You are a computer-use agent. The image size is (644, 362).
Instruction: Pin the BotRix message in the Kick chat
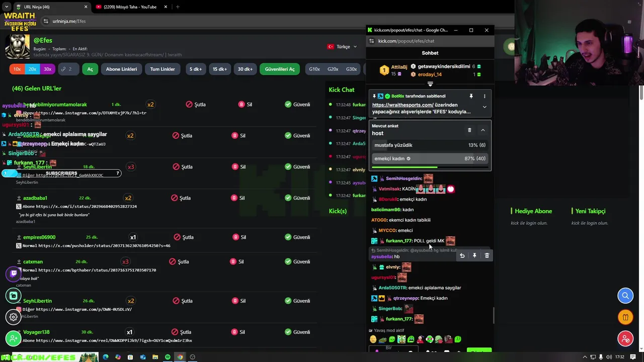click(471, 96)
